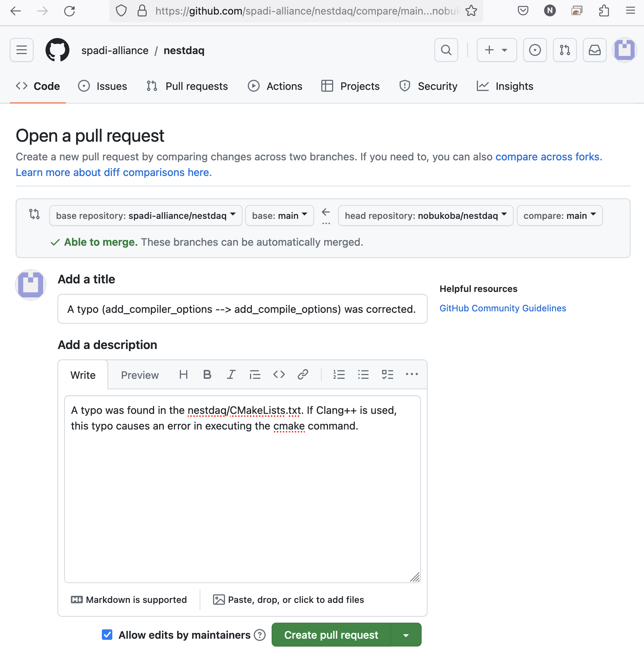Switch to the Preview tab
The width and height of the screenshot is (644, 651).
[140, 375]
